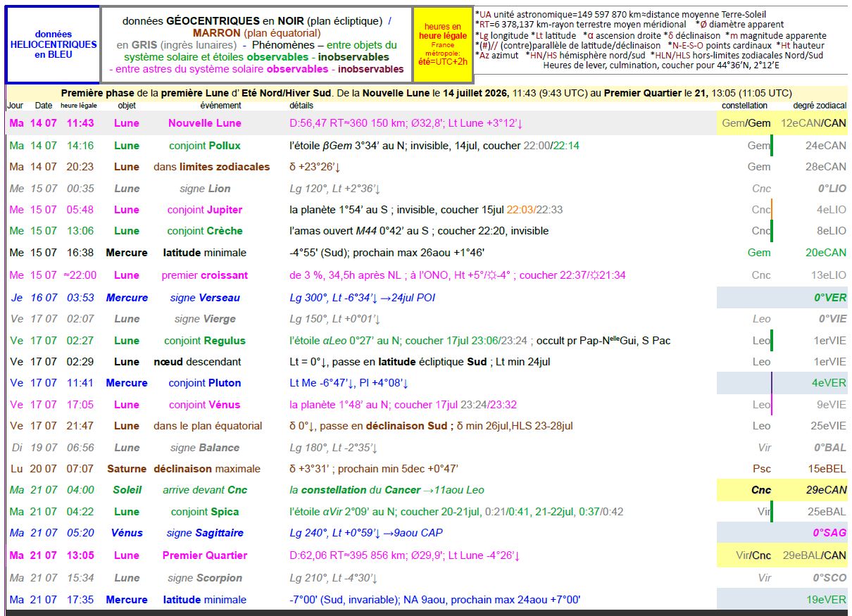The width and height of the screenshot is (852, 616).
Task: Select the 'conjoint Pluton' event
Action: (204, 383)
